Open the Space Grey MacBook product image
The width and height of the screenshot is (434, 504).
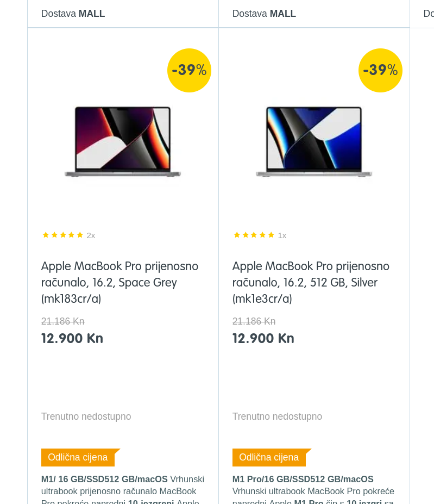coord(123,141)
